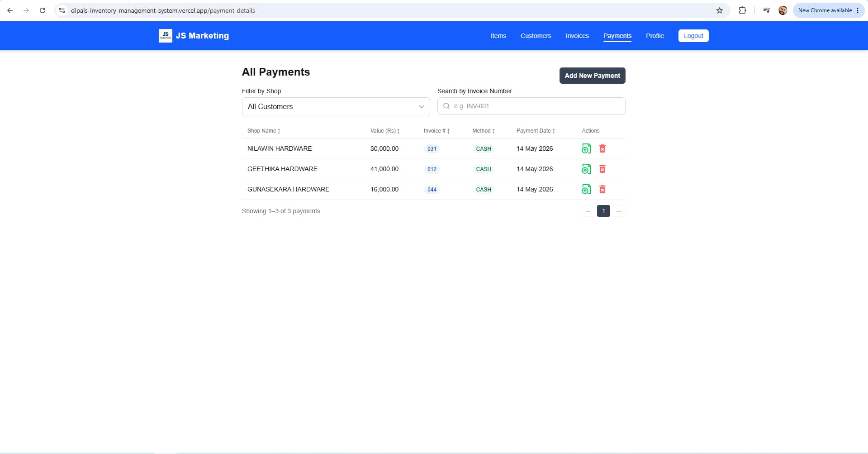
Task: Bookmark this page with the star icon
Action: 720,10
